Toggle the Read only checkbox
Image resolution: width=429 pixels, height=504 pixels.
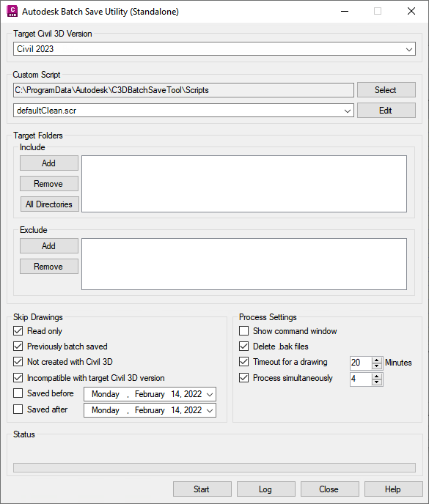click(18, 331)
